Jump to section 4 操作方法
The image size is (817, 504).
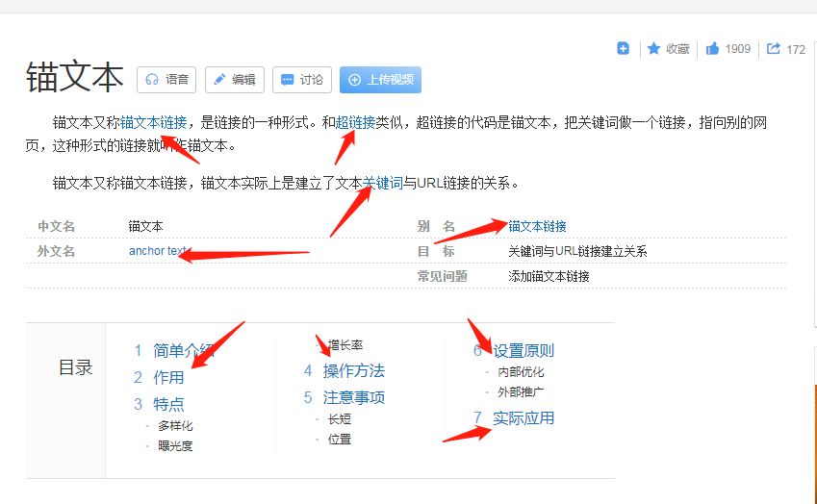(353, 370)
